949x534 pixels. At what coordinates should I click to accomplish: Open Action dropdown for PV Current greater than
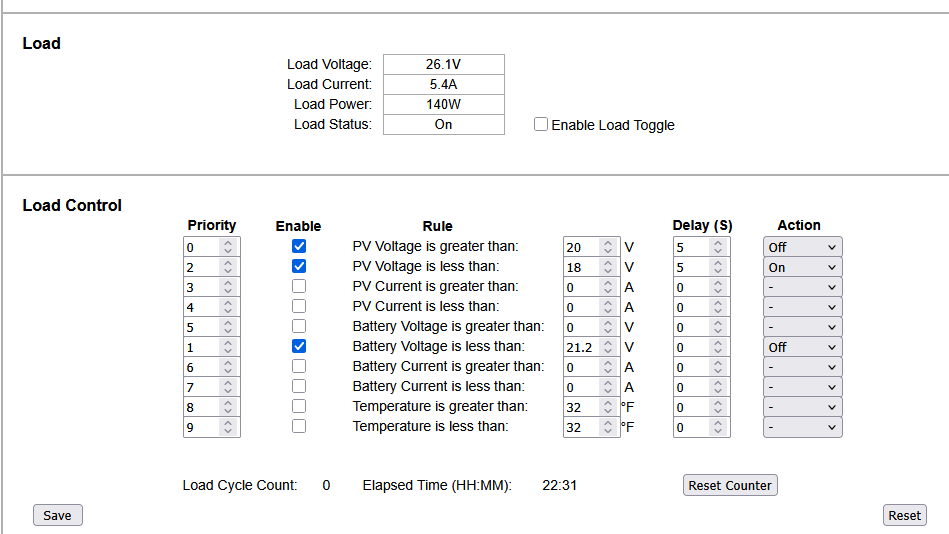tap(803, 287)
